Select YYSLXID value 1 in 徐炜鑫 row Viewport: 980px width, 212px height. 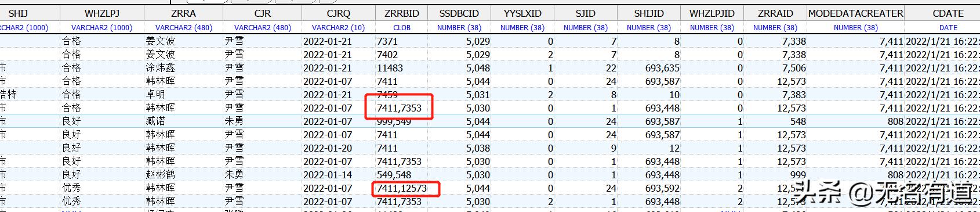(x=550, y=68)
